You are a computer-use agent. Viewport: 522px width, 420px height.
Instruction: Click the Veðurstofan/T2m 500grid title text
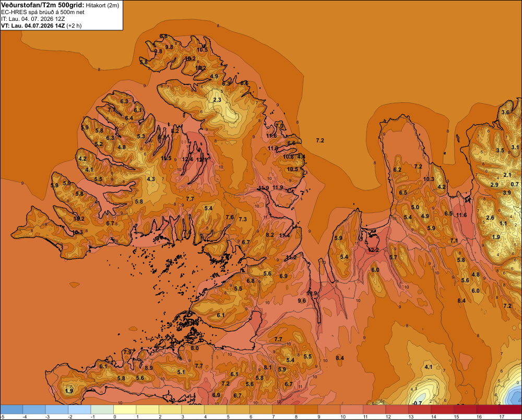coord(42,5)
